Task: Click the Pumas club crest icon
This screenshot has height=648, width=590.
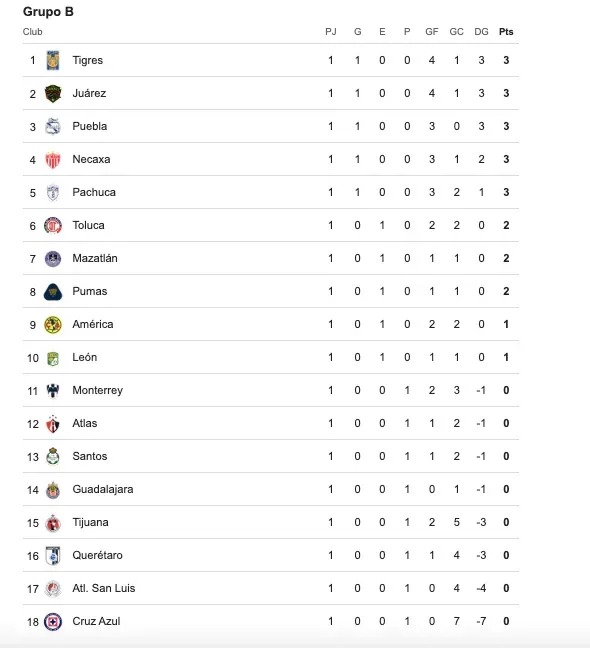Action: click(53, 292)
